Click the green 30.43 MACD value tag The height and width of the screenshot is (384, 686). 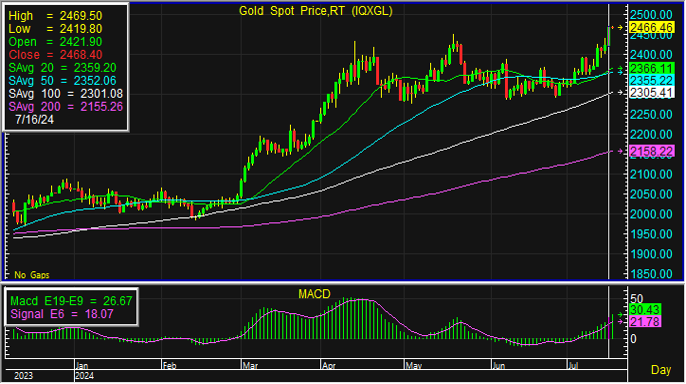[x=644, y=310]
